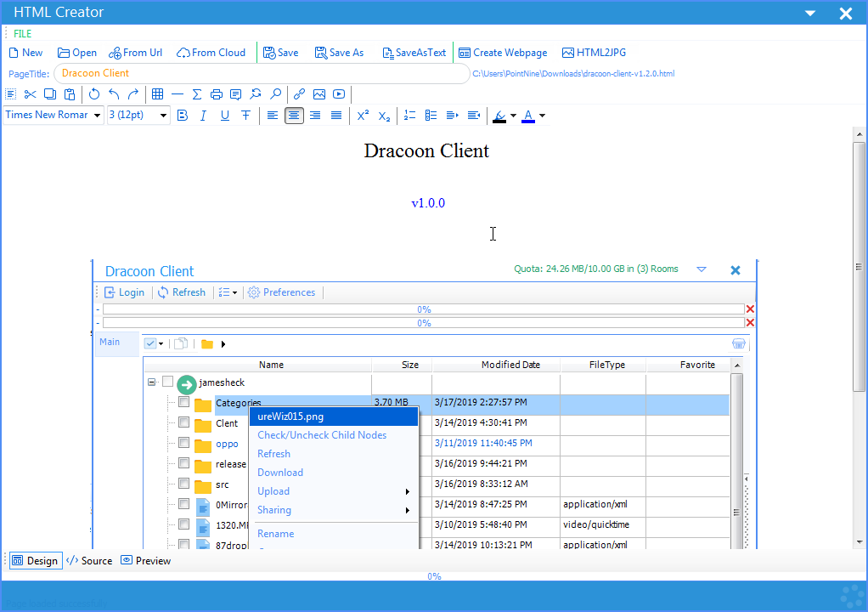Create a numbered list
The width and height of the screenshot is (868, 612).
coord(409,116)
